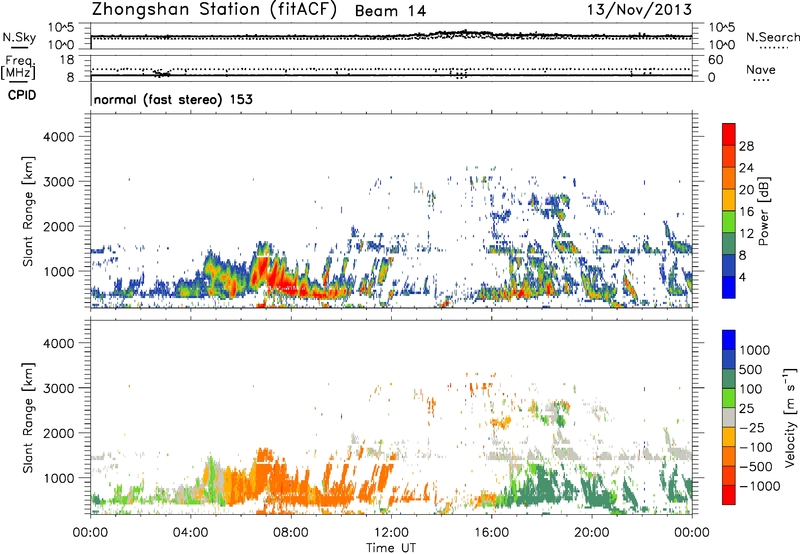Click the Velocity [m s-1] colorbar title

[x=790, y=417]
